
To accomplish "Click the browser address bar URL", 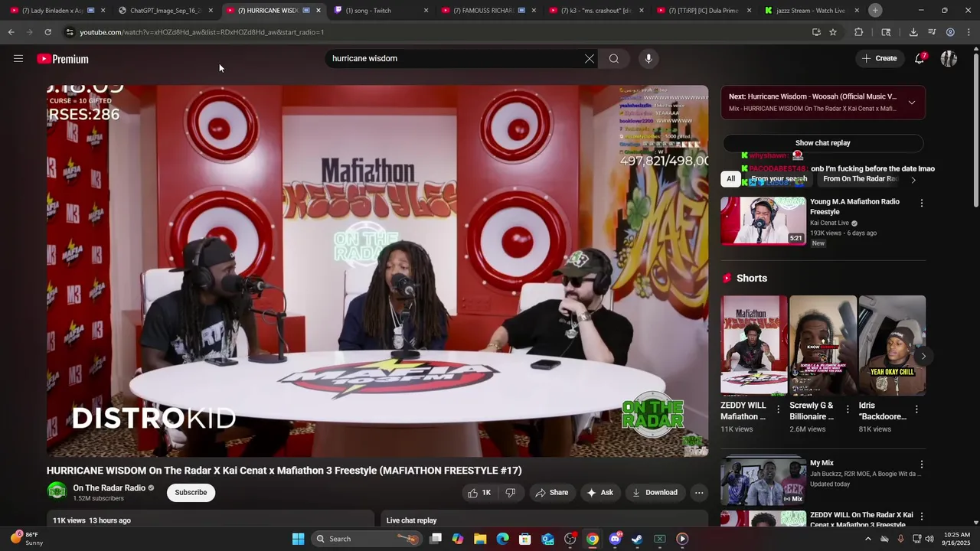I will pyautogui.click(x=202, y=32).
